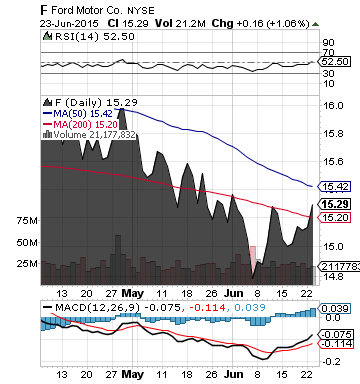Viewport: 360px width, 384px height.
Task: Click the 52.50 RSI value tag
Action: point(334,62)
